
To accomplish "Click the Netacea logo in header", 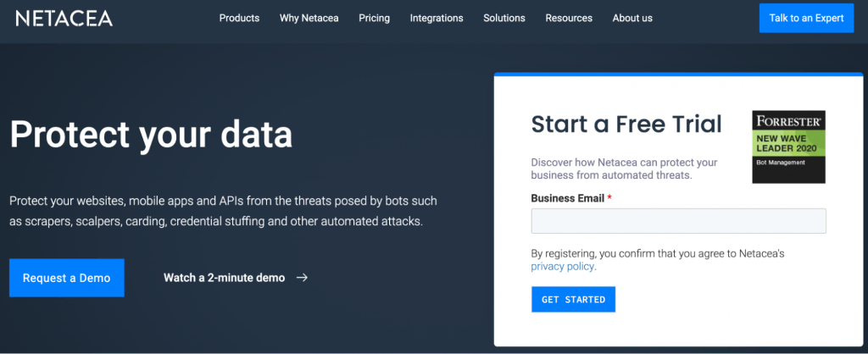I will [x=64, y=18].
